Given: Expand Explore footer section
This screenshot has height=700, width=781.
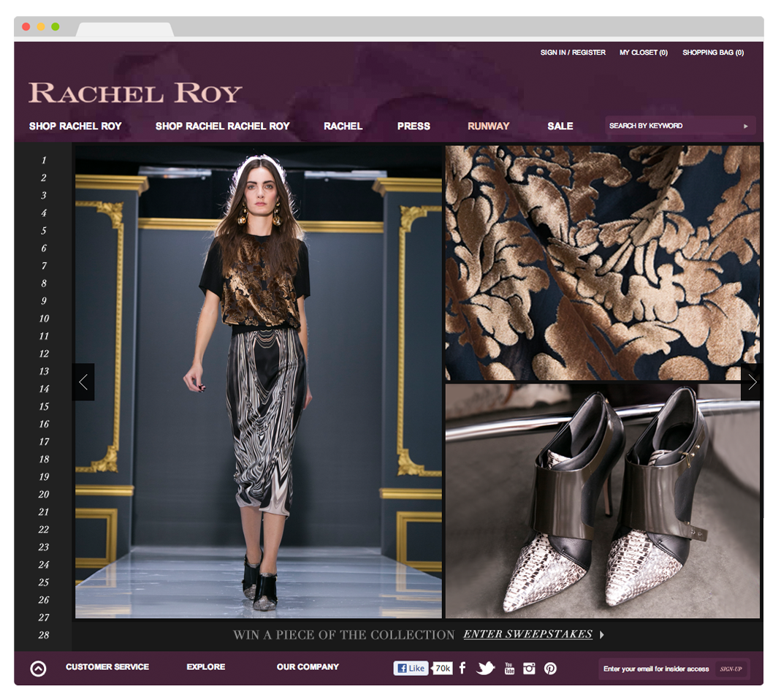Looking at the screenshot, I should point(206,666).
